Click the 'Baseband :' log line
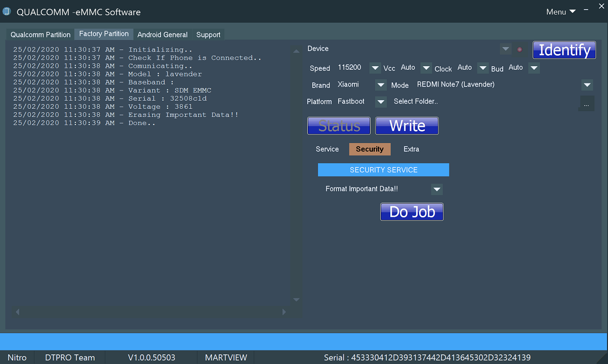Screen dimensions: 608x364 [94, 82]
